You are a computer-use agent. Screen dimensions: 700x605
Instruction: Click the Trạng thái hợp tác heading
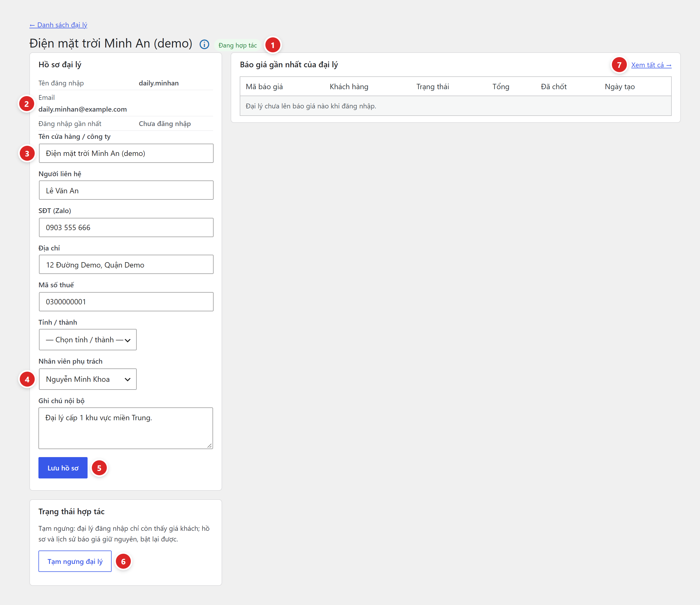(x=72, y=512)
